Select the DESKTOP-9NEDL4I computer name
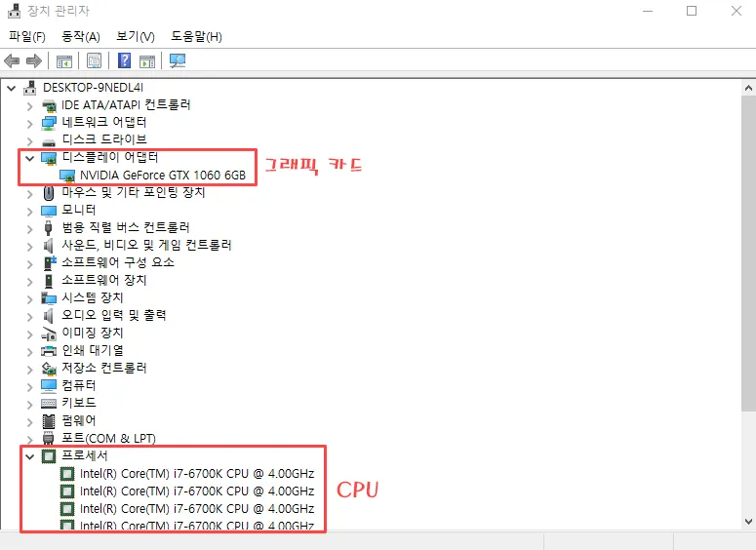 [93, 88]
